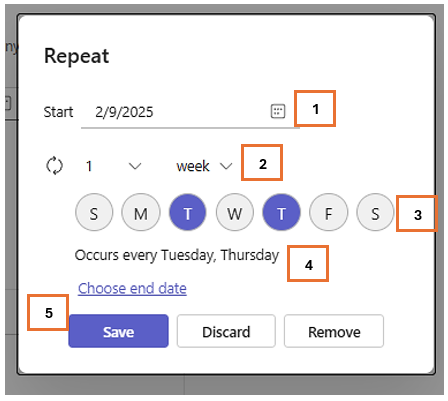
Task: Save the repeat settings
Action: (118, 331)
